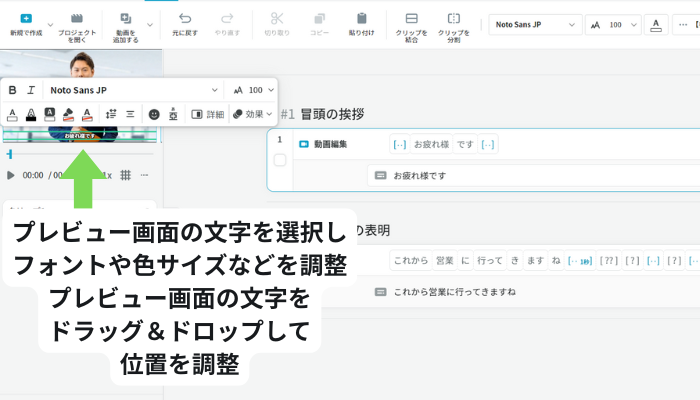Tick the checkbox for clip 1
The image size is (700, 400).
tap(280, 160)
